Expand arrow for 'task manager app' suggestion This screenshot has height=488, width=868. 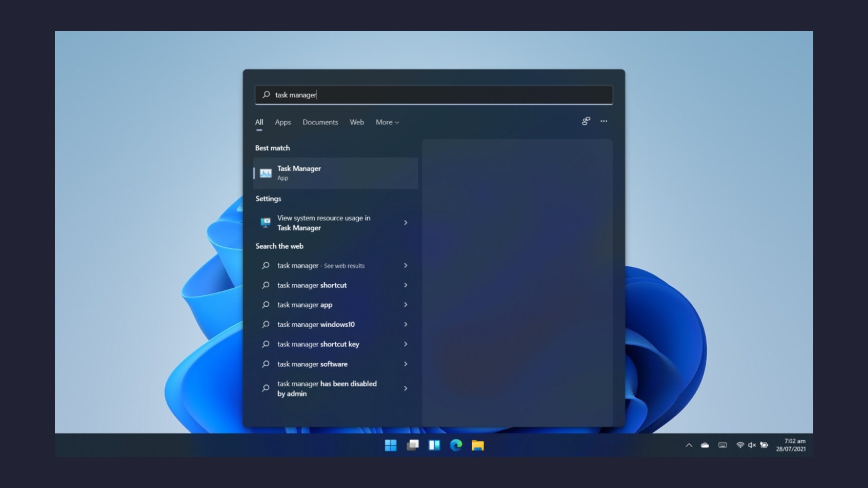click(406, 305)
